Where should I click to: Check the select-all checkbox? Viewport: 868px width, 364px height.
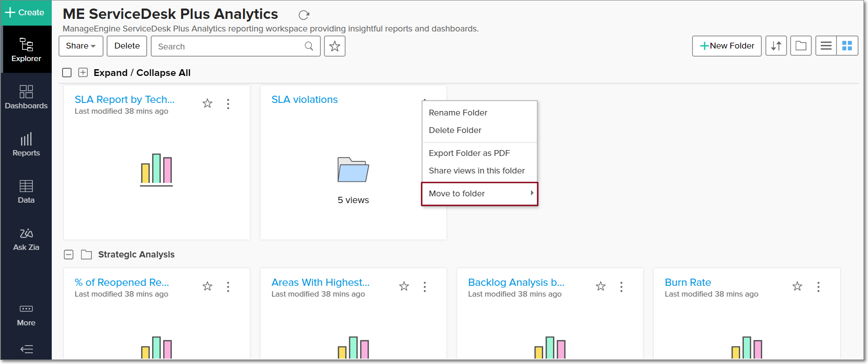coord(67,73)
